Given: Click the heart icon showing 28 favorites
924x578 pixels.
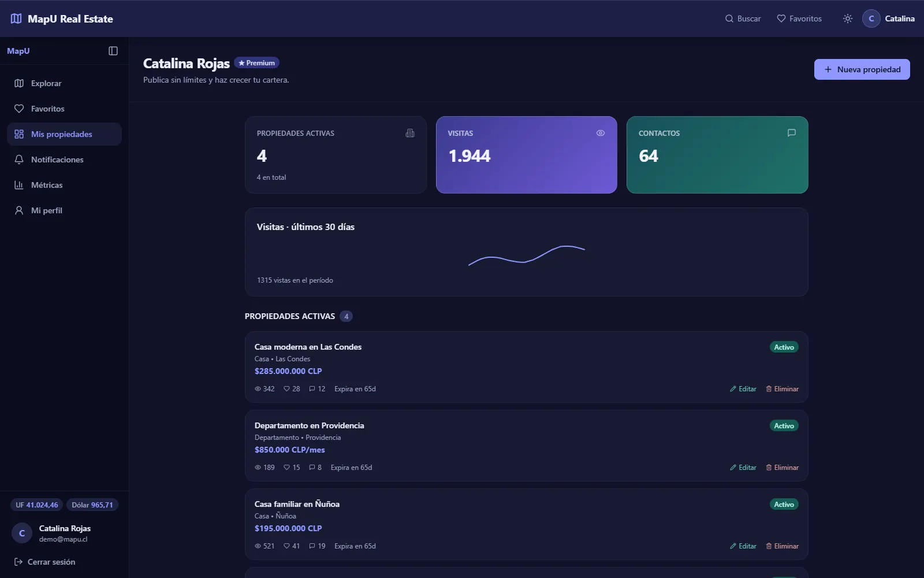Looking at the screenshot, I should click(x=286, y=389).
